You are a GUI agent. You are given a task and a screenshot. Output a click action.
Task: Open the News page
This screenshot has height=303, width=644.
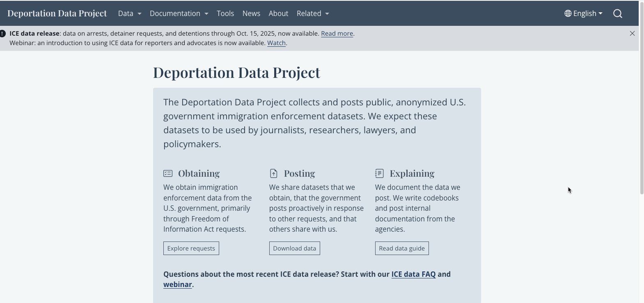(x=251, y=14)
